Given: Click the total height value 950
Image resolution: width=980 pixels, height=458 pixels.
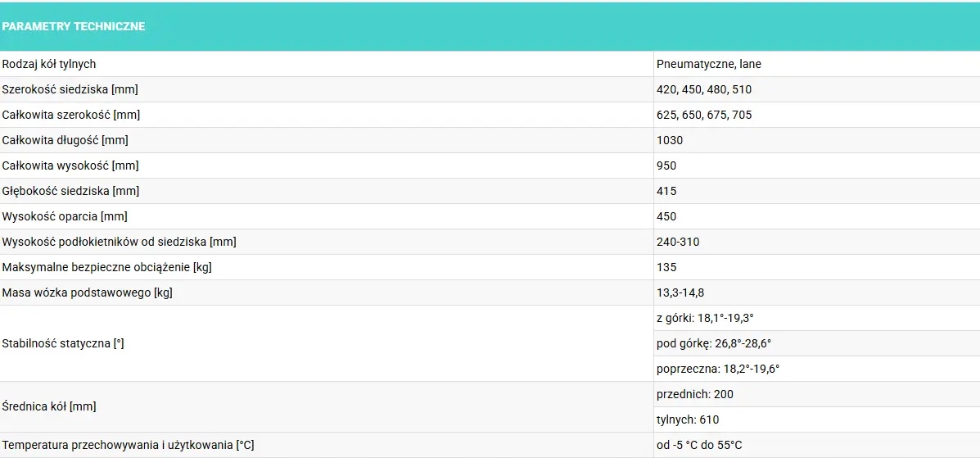Looking at the screenshot, I should point(666,166).
